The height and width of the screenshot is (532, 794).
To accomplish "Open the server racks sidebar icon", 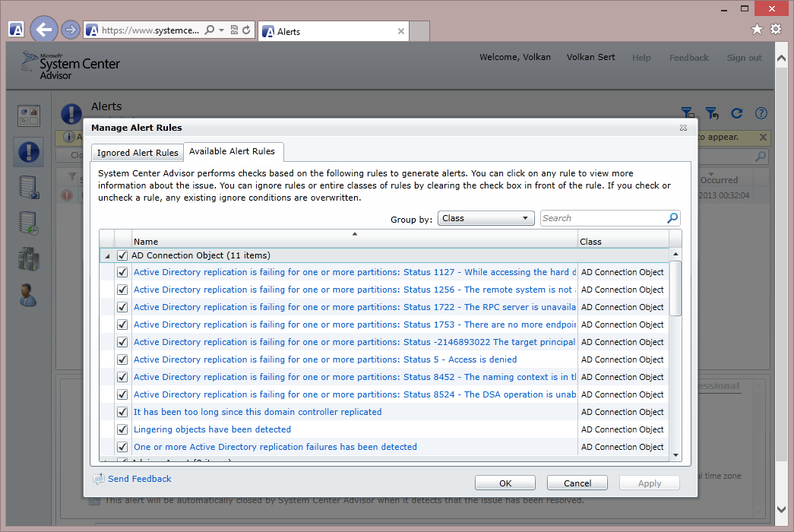I will (x=29, y=259).
